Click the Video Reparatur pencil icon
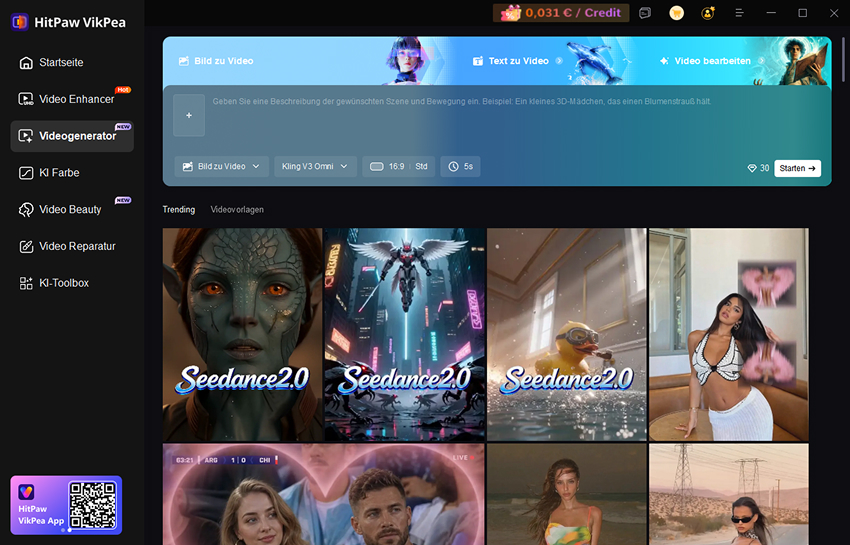Screen dimensions: 850x545 pyautogui.click(x=26, y=247)
